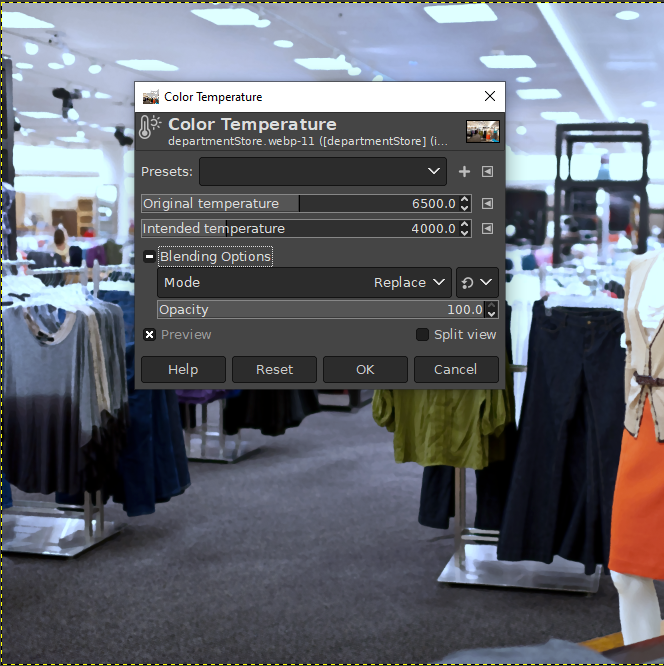Click the departmentStore.webp-11 subtitle text
This screenshot has height=666, width=664.
point(308,141)
